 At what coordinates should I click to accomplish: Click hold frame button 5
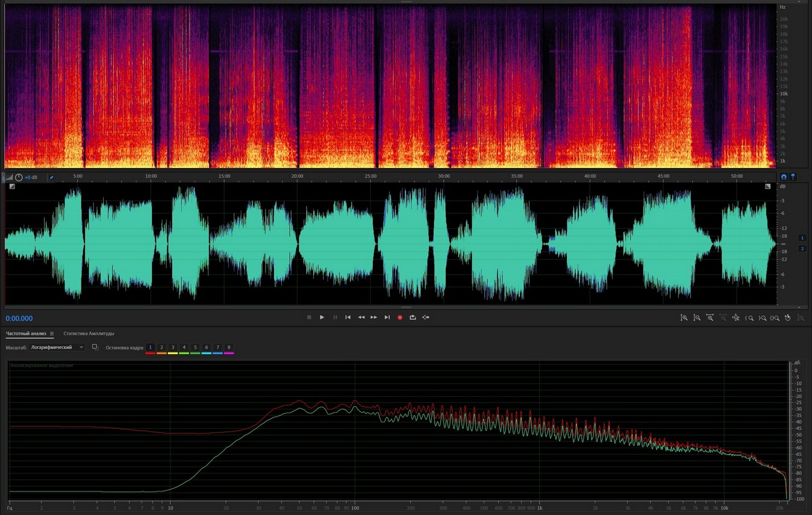[x=195, y=348]
